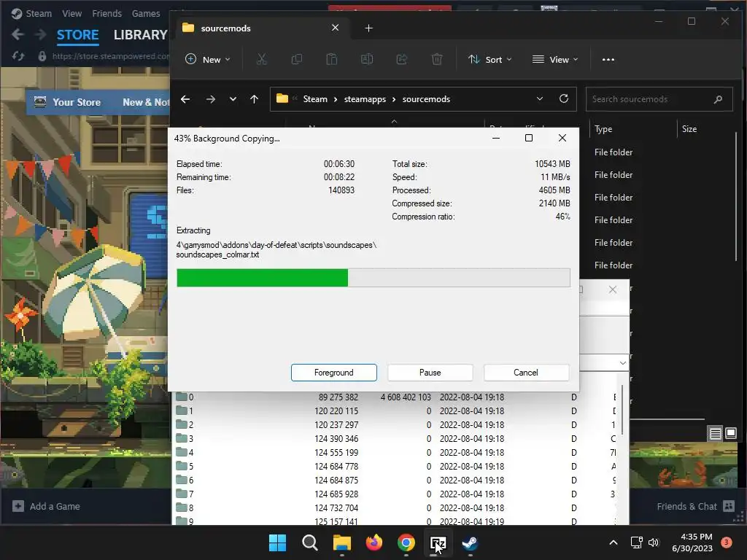Screen dimensions: 747x560
Task: Sort by Size column header
Action: pos(689,129)
